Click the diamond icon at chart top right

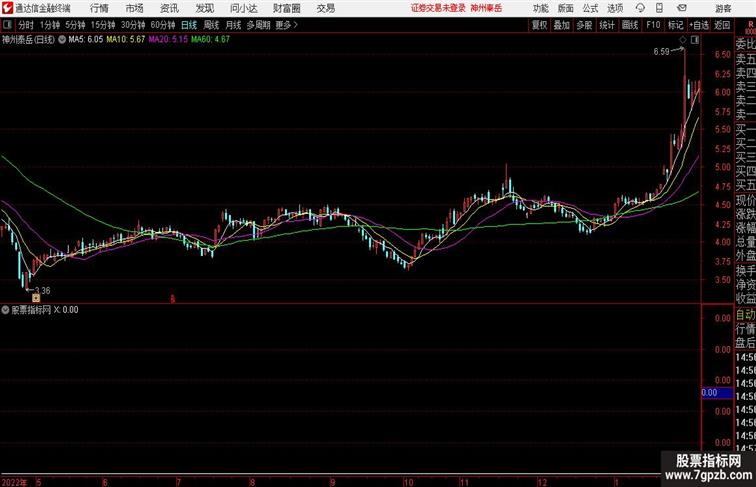(x=683, y=40)
